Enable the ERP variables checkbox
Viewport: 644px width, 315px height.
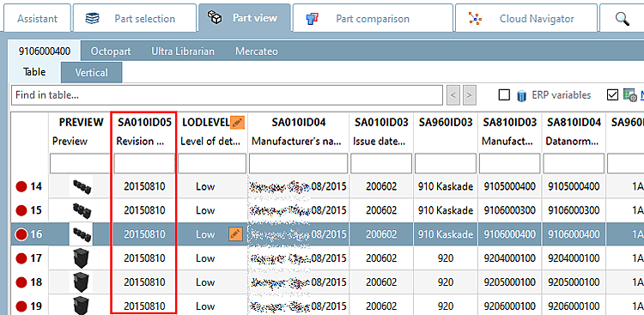(504, 95)
